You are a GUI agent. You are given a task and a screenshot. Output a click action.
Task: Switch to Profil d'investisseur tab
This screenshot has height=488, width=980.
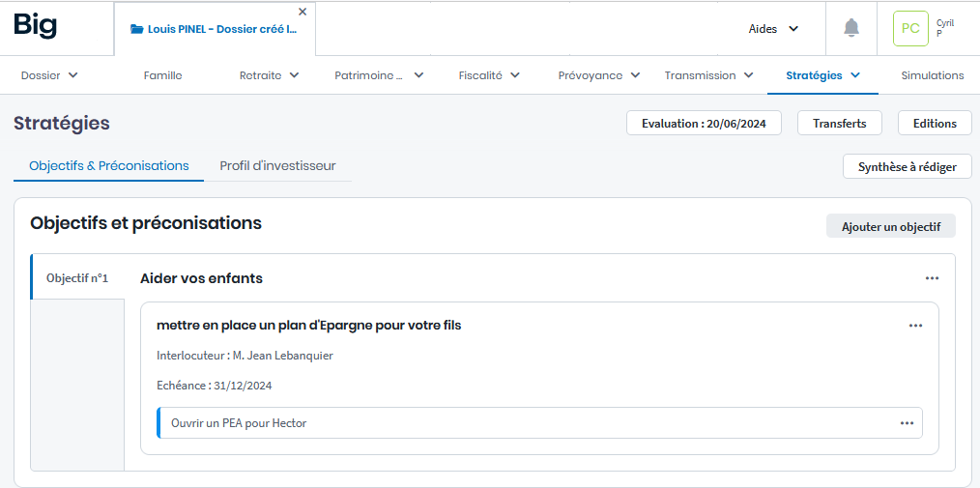tap(277, 166)
